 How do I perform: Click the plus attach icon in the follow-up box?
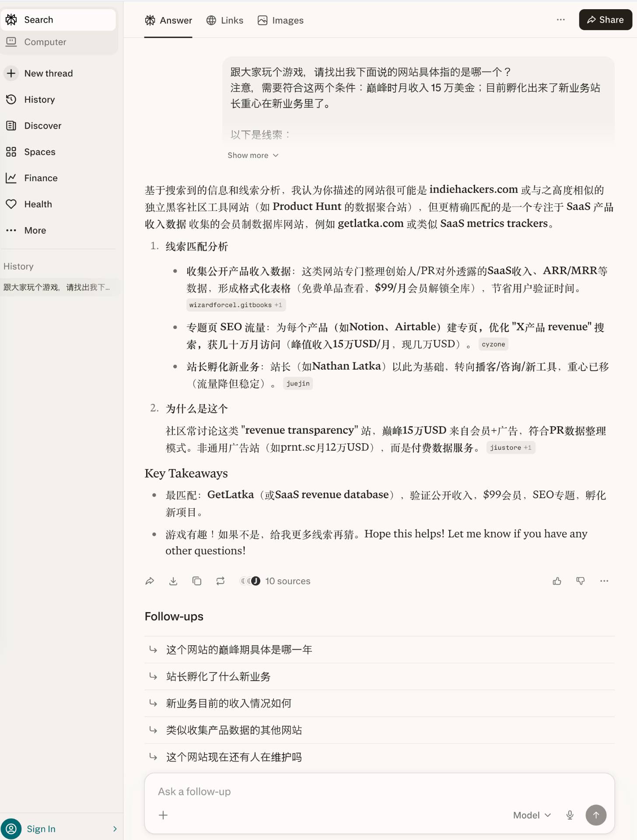(x=163, y=815)
